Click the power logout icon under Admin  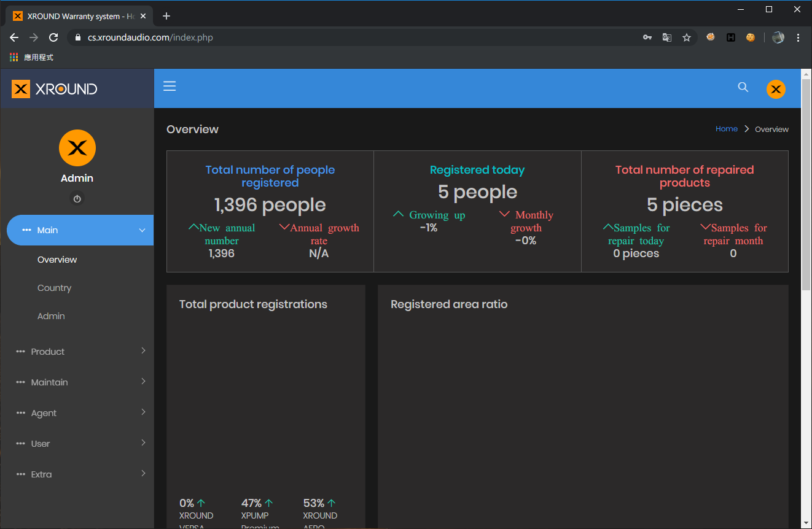click(77, 199)
